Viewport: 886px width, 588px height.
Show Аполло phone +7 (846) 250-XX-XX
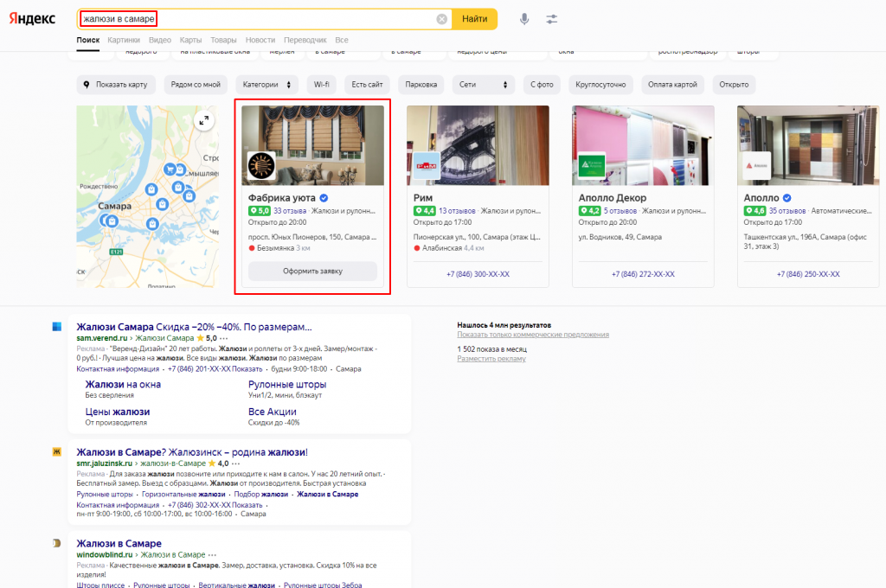coord(808,274)
